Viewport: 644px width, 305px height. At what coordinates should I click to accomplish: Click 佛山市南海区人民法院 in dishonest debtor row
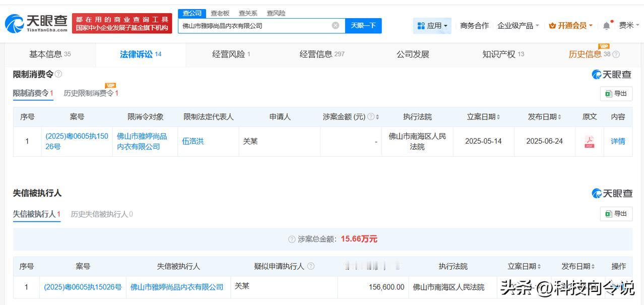(x=448, y=287)
